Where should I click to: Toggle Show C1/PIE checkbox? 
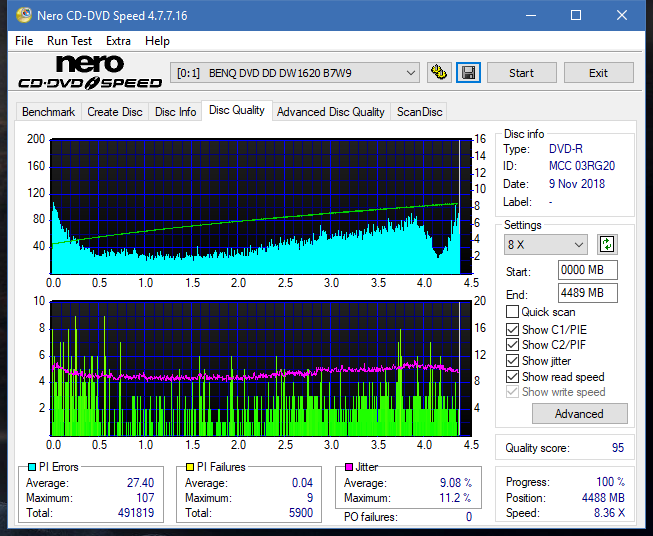512,329
